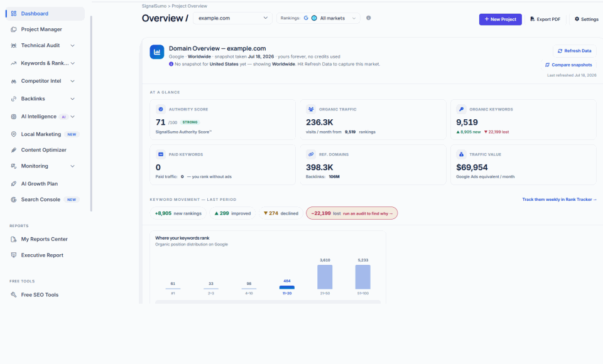This screenshot has height=364, width=603.
Task: Expand the AI Intelligence chevron
Action: [72, 117]
